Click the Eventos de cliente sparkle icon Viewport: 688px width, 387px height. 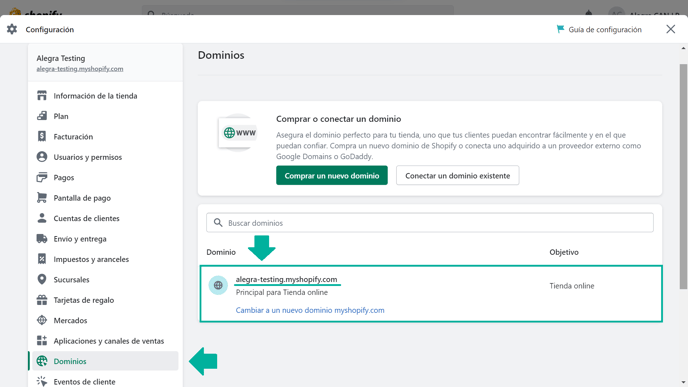pos(42,381)
